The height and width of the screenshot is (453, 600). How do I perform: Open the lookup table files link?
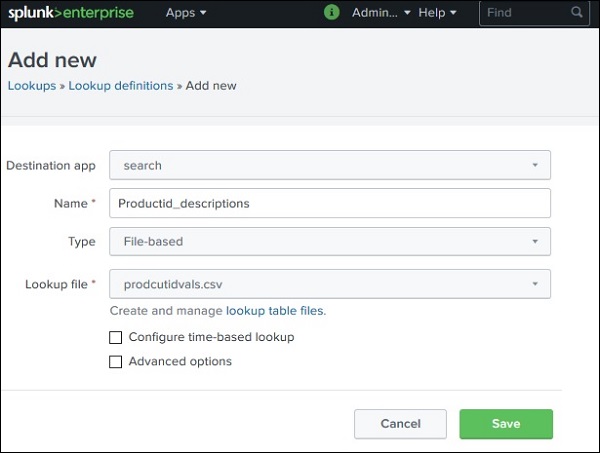point(274,311)
